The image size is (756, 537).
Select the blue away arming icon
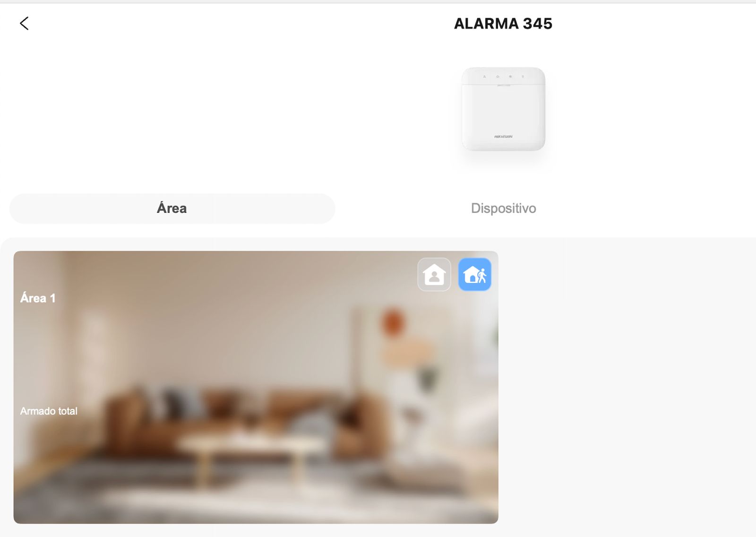click(475, 274)
